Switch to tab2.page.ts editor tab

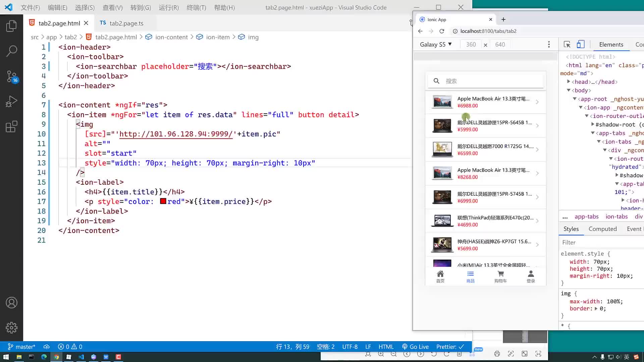pos(122,23)
